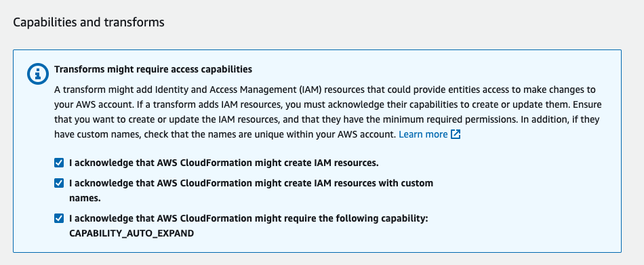Disable the CAPABILITY_AUTO_EXPAND acknowledgement checkbox
Viewport: 644px width, 265px height.
tap(59, 218)
